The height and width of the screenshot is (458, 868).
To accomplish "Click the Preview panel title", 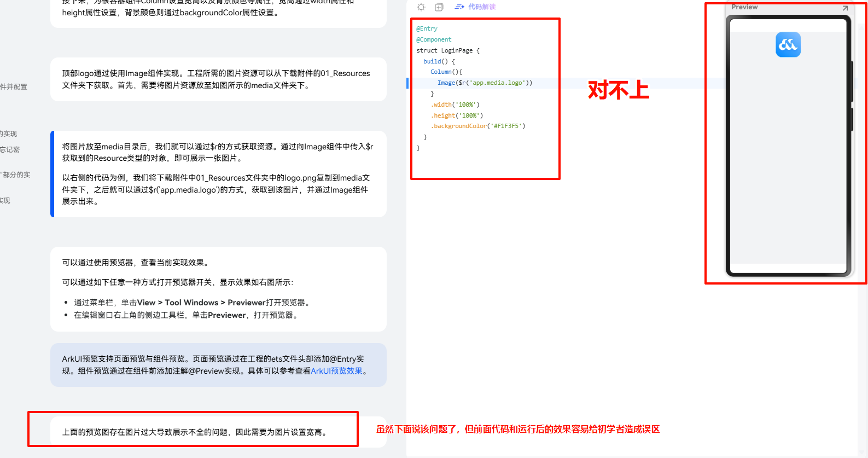I will click(x=744, y=7).
